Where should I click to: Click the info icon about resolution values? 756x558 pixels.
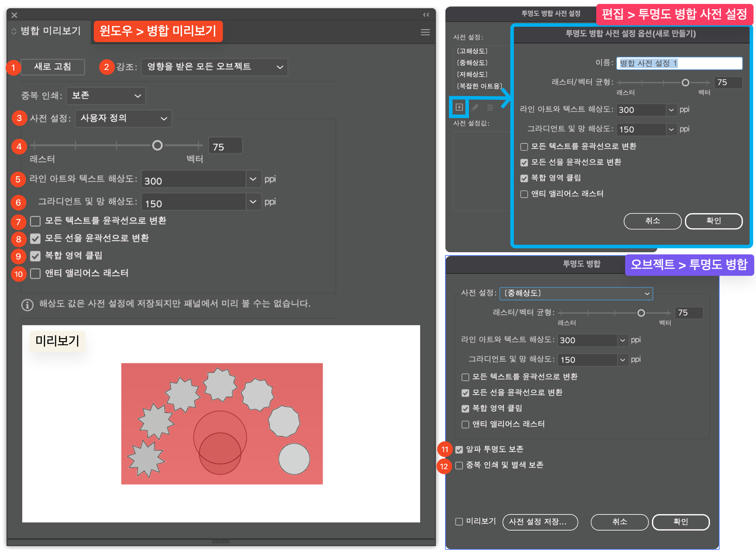click(x=27, y=305)
